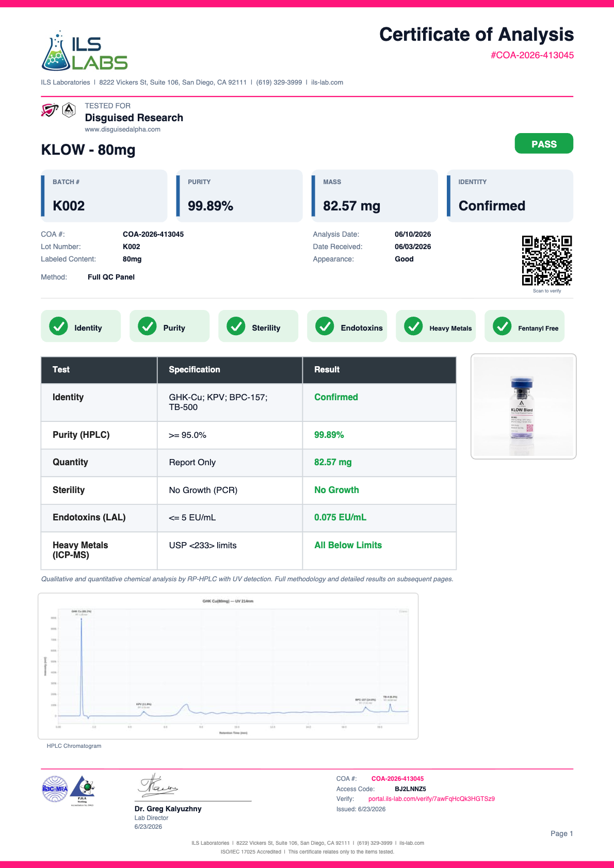Click the GHK-Cu; KPV; BPC-157 specification cell
Viewport: 614px width, 868px height.
coord(230,402)
